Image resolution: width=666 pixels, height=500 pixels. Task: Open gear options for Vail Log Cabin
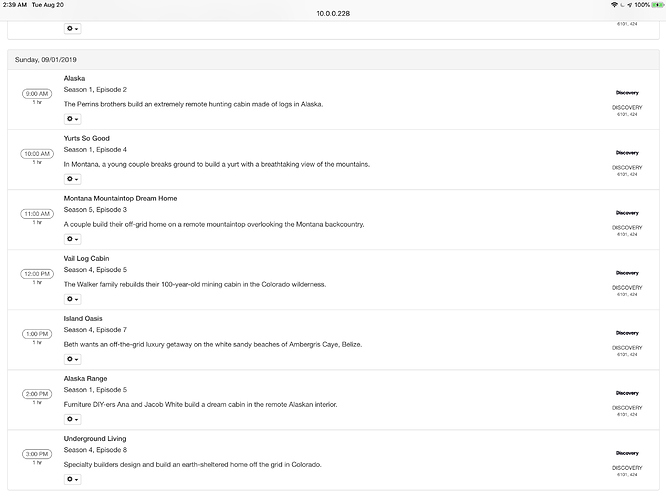coord(72,299)
